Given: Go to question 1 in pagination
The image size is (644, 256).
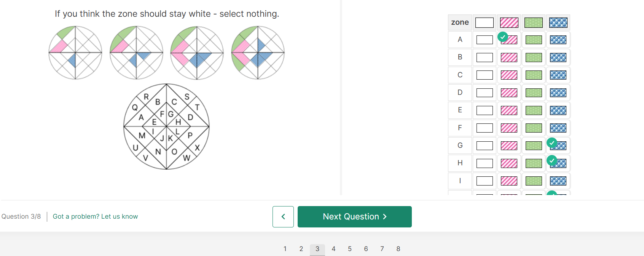Looking at the screenshot, I should (285, 249).
